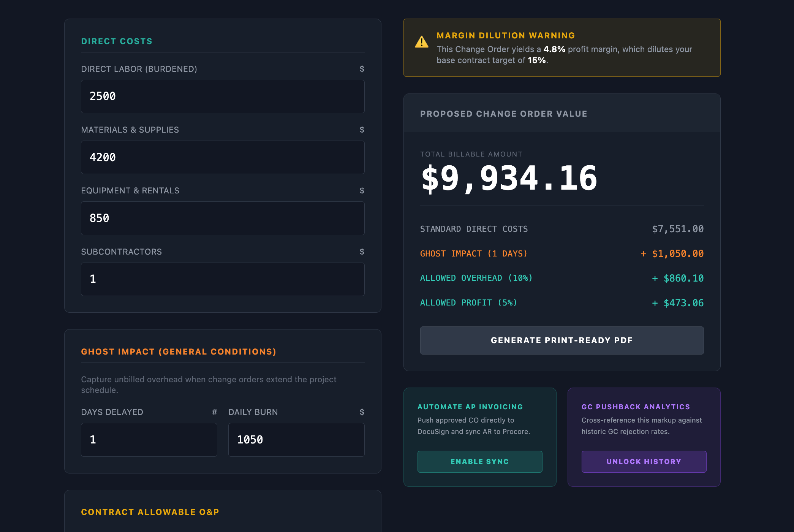Click the 4.8% profit margin figure
Image resolution: width=794 pixels, height=532 pixels.
pos(554,49)
